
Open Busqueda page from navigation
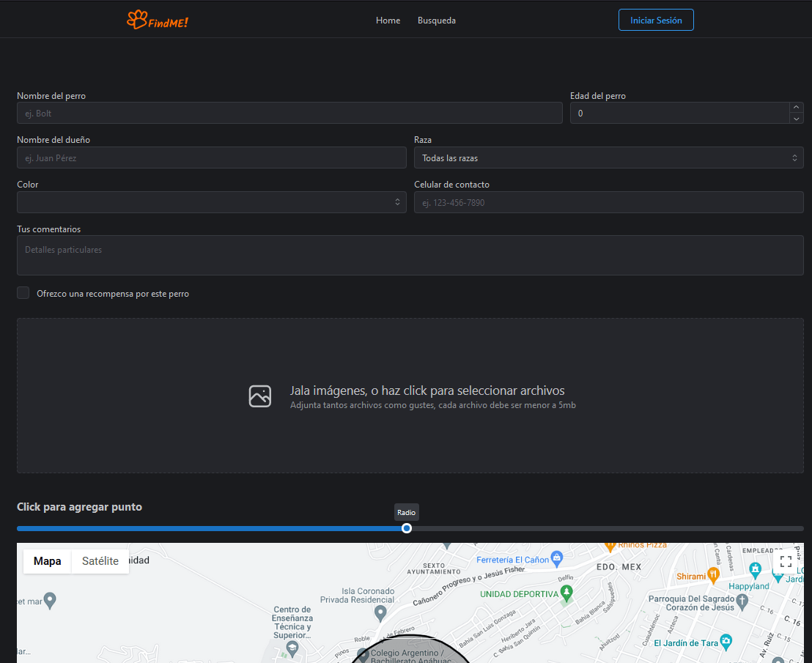pos(437,21)
